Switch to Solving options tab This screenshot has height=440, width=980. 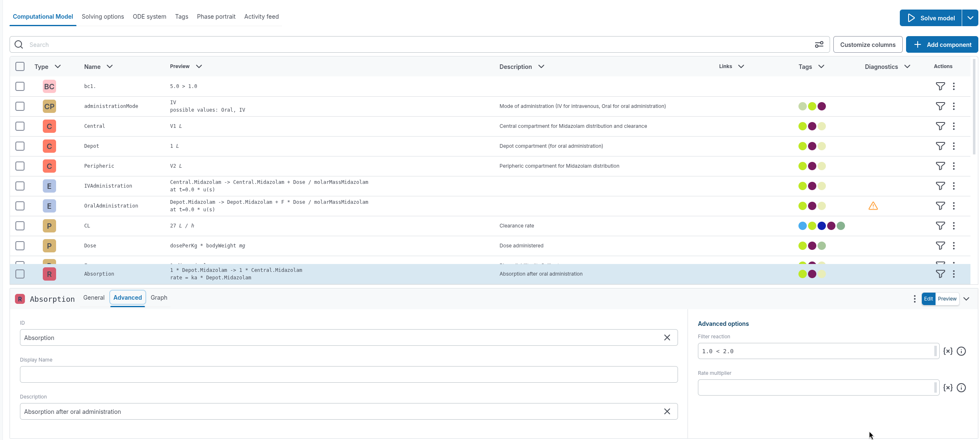pos(103,17)
